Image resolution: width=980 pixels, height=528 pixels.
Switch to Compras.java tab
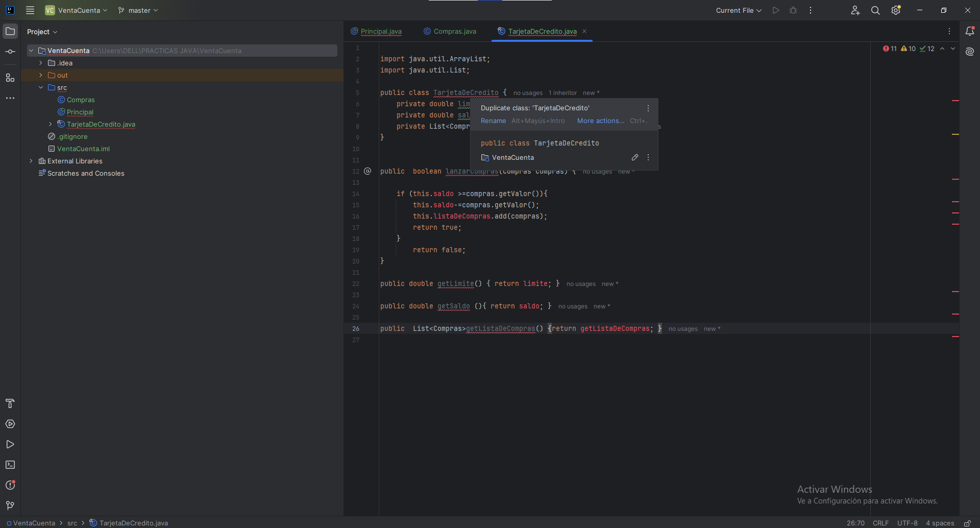tap(450, 31)
